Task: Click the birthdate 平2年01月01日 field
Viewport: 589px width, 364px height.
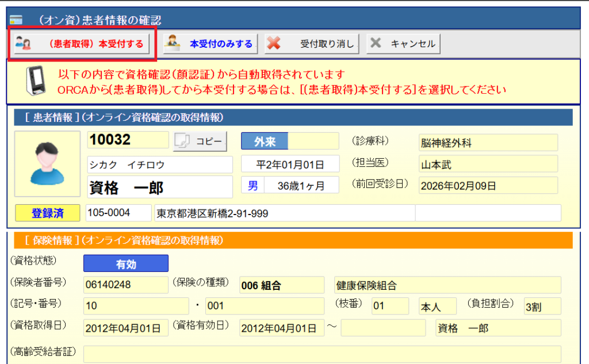Action: [290, 164]
